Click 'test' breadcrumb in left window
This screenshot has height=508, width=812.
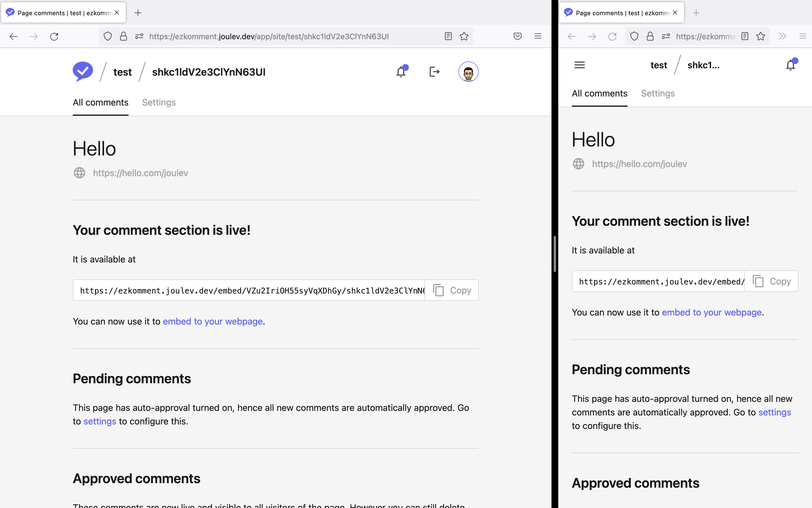(122, 72)
